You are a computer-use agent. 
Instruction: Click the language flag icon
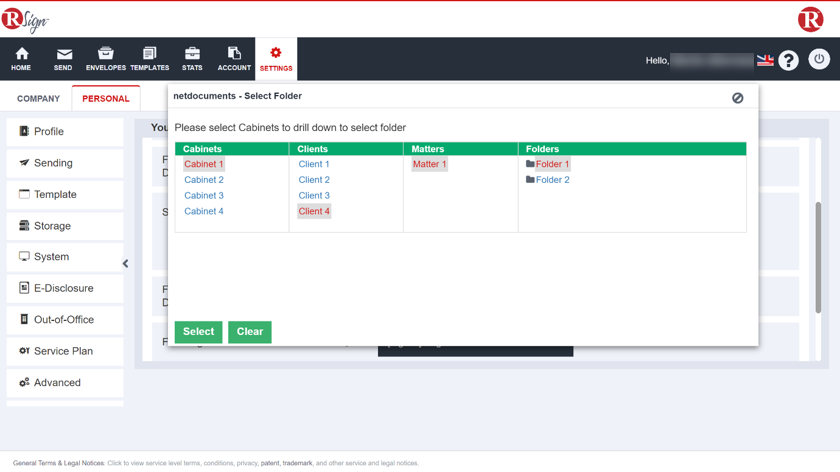point(765,60)
